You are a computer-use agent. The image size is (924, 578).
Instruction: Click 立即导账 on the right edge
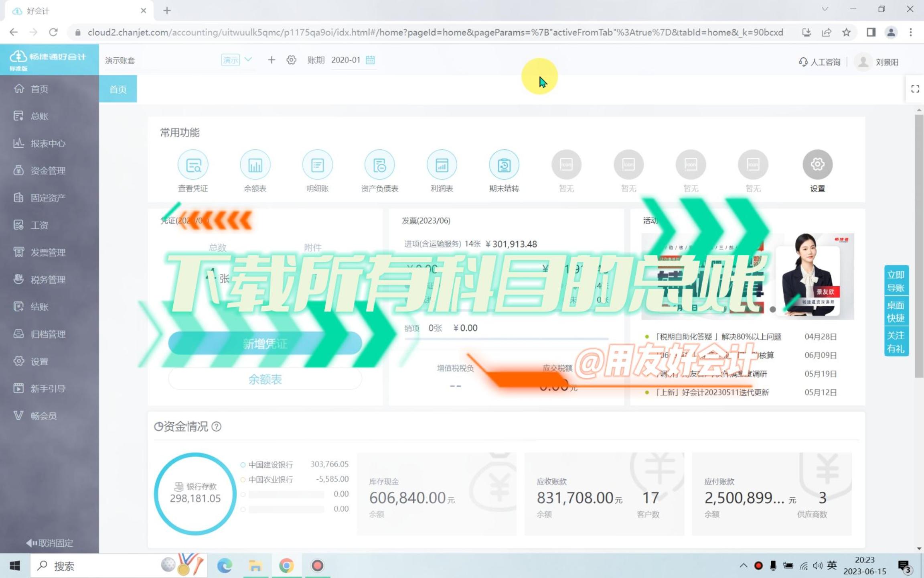point(897,281)
